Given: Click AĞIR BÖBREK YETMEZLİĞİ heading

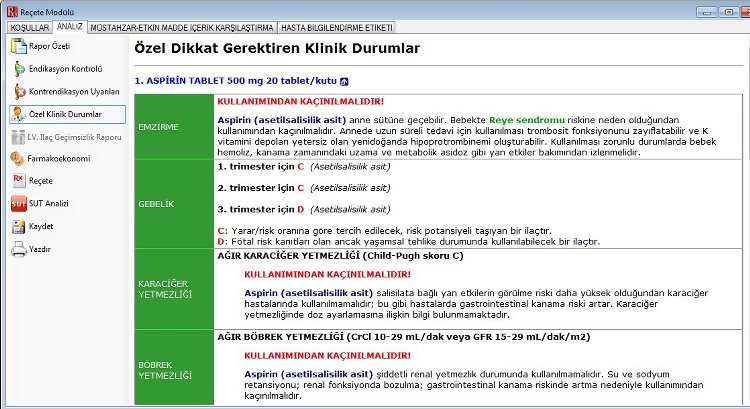Looking at the screenshot, I should click(404, 337).
